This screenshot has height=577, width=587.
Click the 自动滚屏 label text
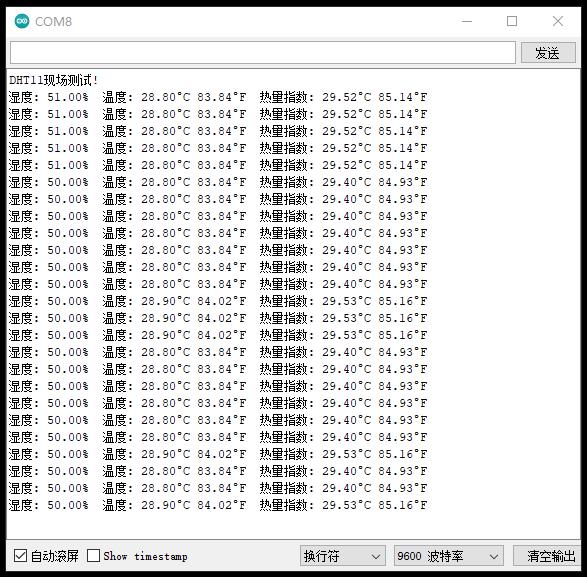55,556
